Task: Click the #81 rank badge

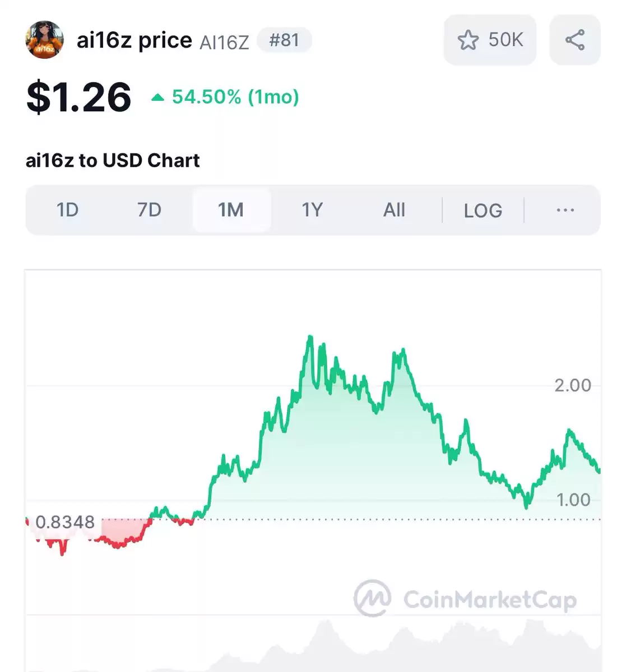Action: pyautogui.click(x=284, y=40)
